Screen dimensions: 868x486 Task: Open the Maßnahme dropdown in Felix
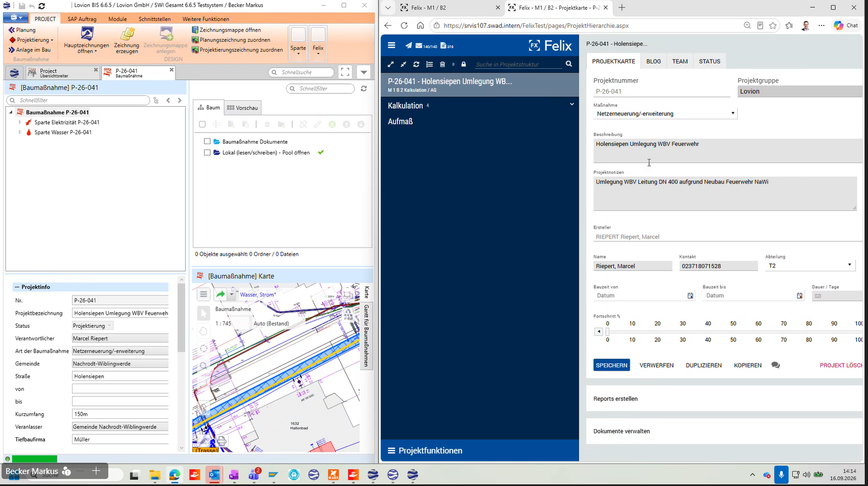point(665,114)
